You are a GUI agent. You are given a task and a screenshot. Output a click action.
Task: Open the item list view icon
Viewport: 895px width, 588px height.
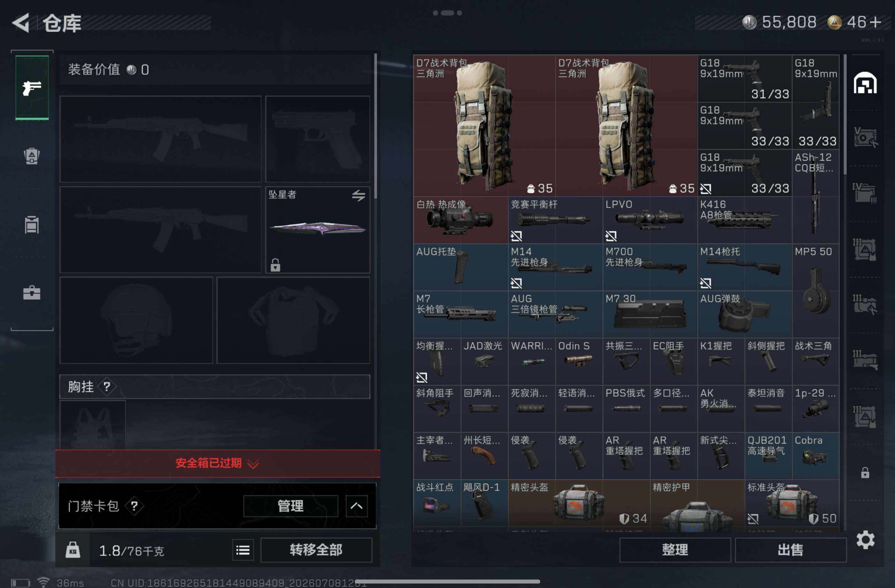[x=243, y=550]
